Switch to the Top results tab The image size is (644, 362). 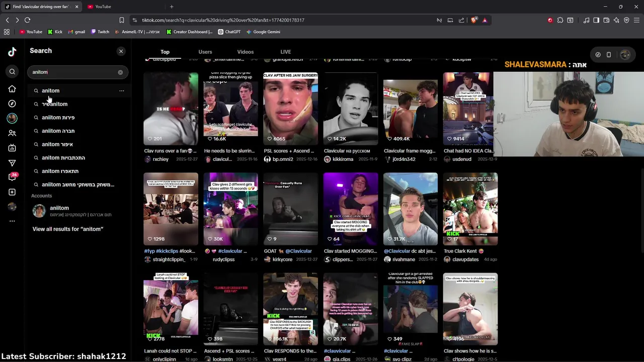pos(165,52)
